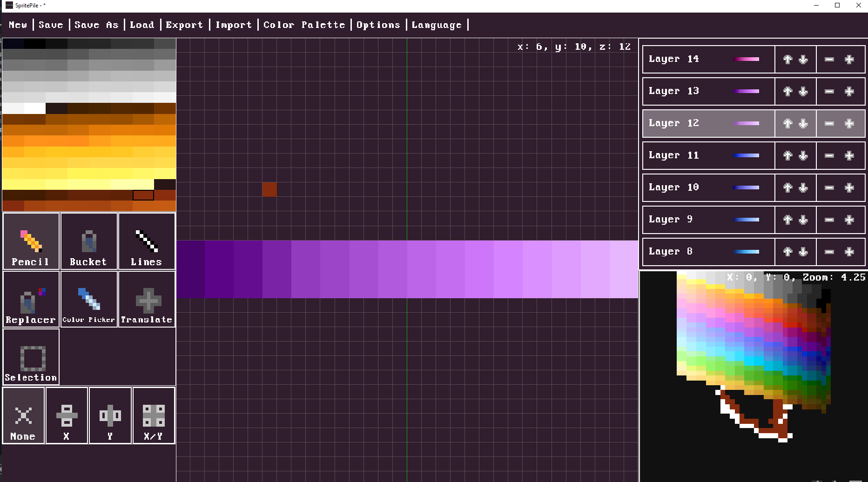Viewport: 868px width, 482px height.
Task: Click plus button on Layer 9
Action: [849, 220]
